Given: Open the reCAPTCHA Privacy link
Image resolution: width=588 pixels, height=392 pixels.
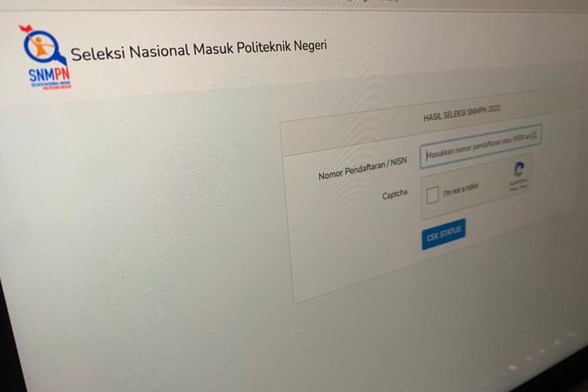Looking at the screenshot, I should 514,189.
